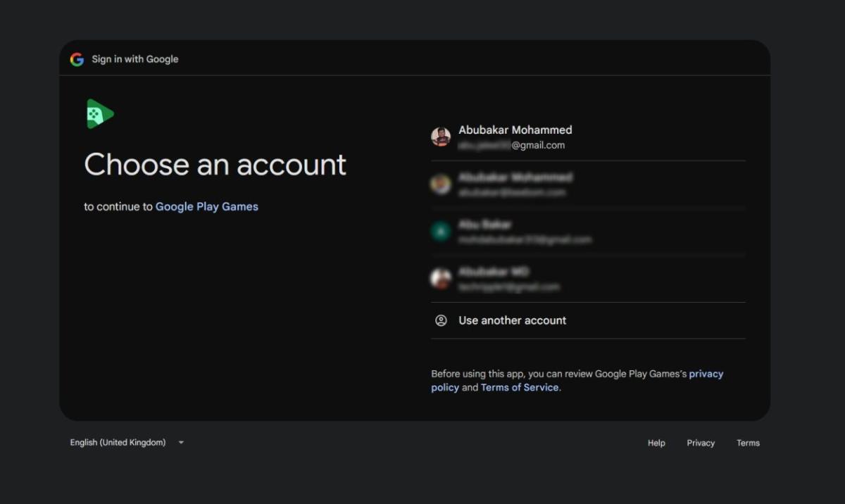Open the Terms of Service link
Viewport: 845px width, 504px height.
click(x=520, y=387)
